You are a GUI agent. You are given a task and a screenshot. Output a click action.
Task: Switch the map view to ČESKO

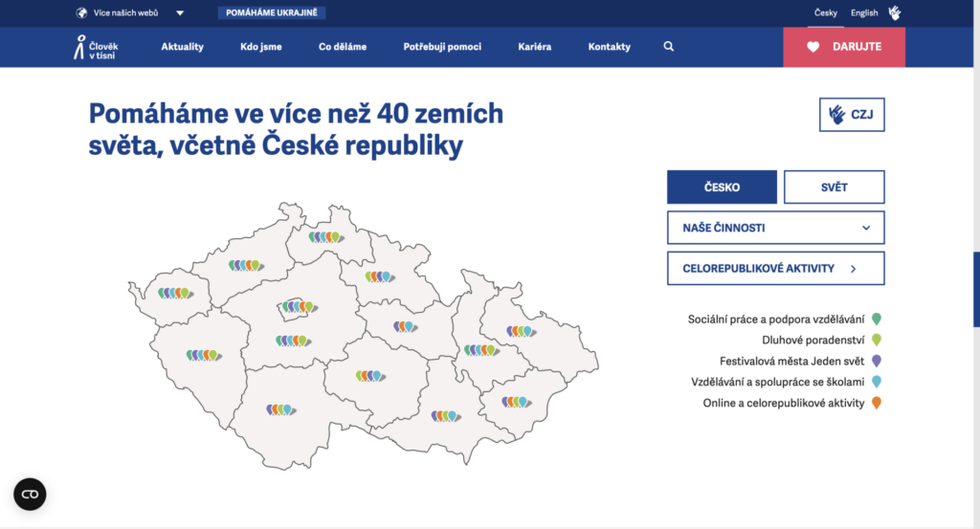pyautogui.click(x=722, y=187)
